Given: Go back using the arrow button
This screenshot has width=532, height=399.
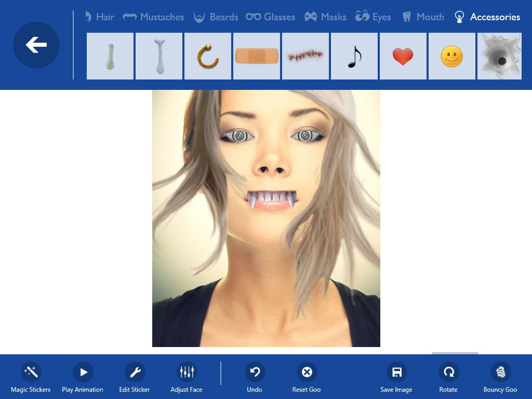Looking at the screenshot, I should 36,46.
